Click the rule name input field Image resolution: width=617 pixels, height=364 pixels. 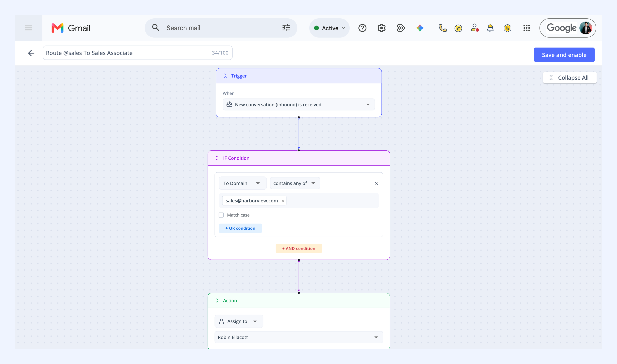pos(137,53)
